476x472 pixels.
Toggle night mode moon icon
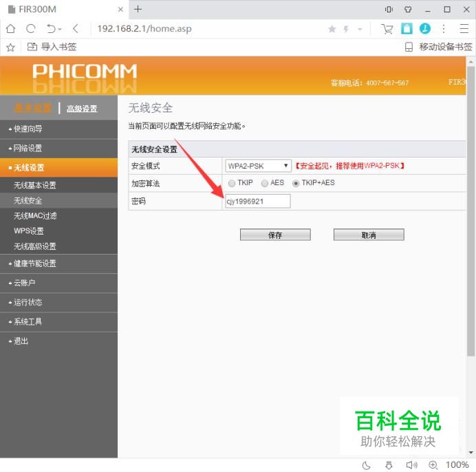pyautogui.click(x=367, y=465)
